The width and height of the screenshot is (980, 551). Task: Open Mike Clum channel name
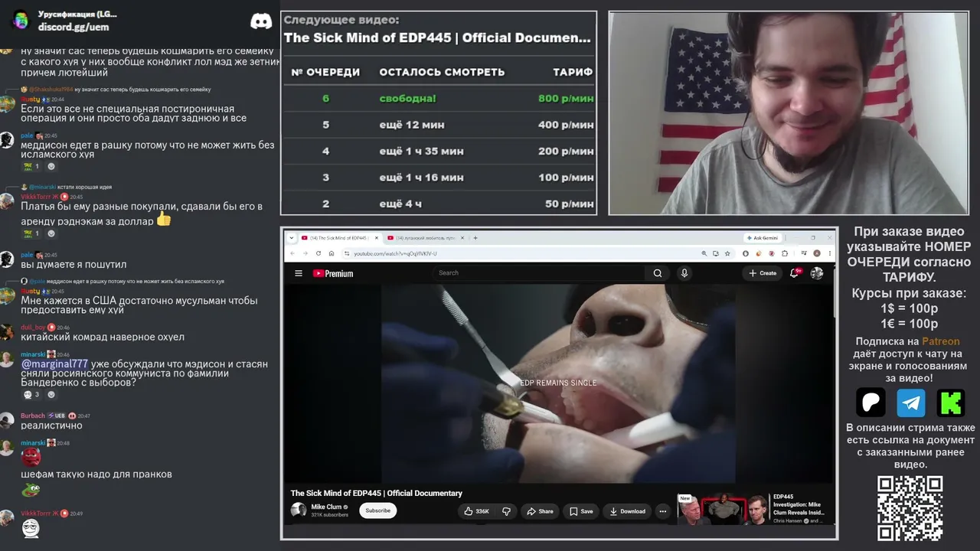(326, 507)
